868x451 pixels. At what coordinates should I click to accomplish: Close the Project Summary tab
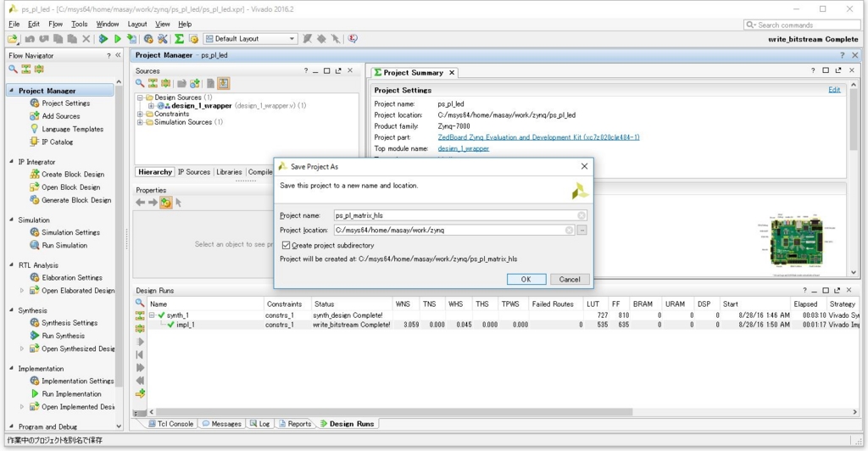[x=452, y=73]
